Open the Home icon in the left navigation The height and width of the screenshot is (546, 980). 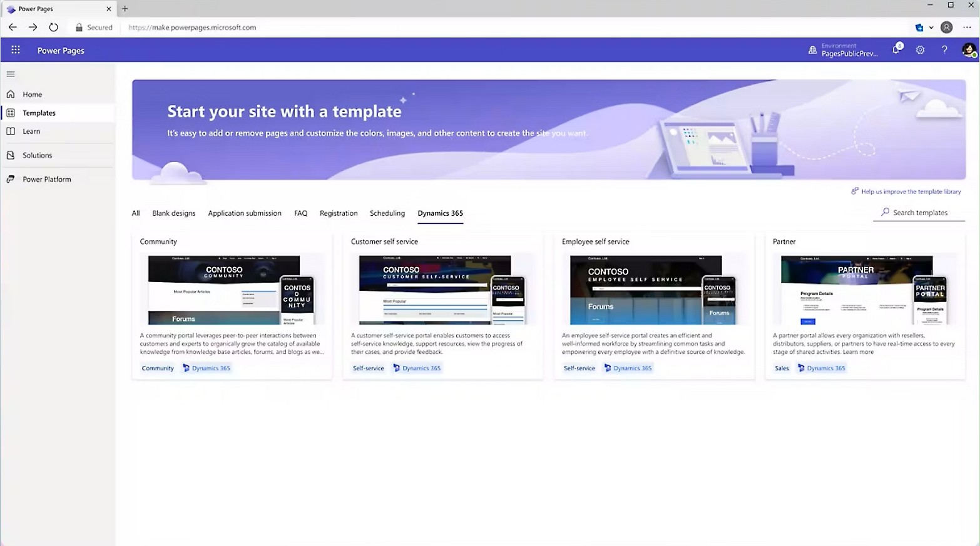[11, 94]
